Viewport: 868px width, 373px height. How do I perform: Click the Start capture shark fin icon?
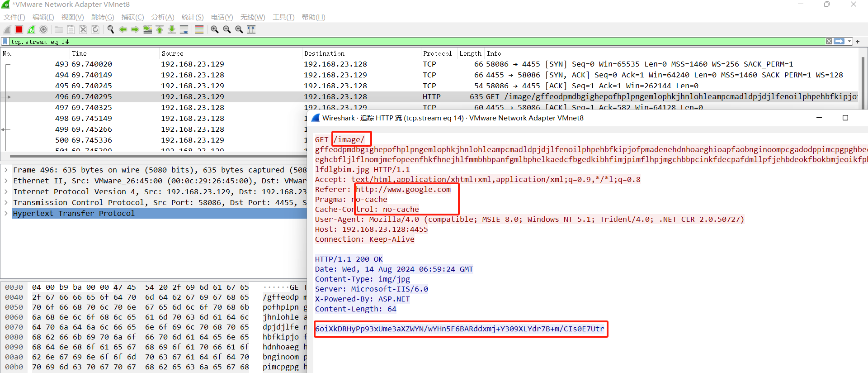coord(7,29)
